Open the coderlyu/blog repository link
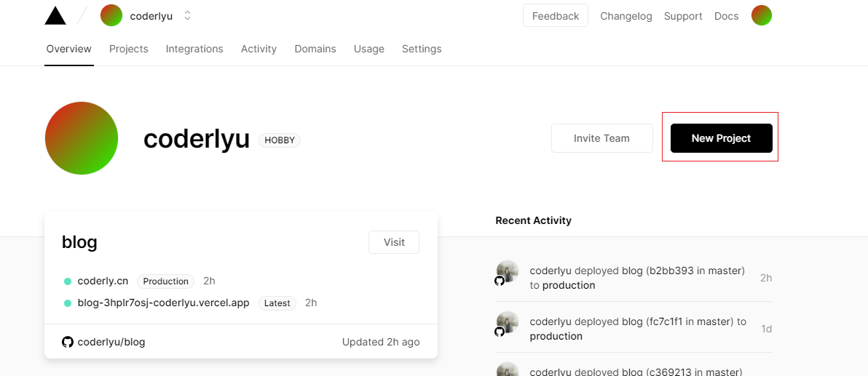This screenshot has height=376, width=868. [111, 342]
